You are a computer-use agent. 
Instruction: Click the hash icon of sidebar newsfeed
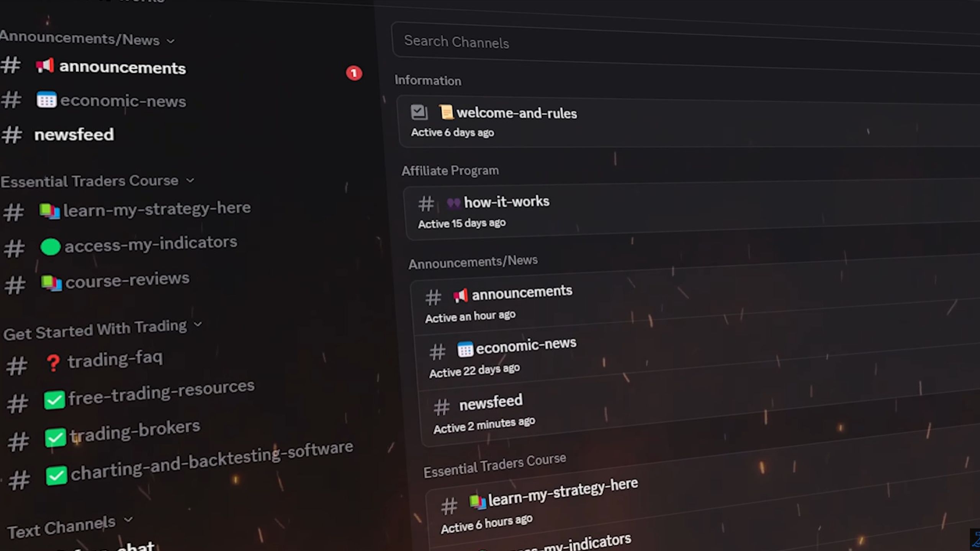[11, 135]
